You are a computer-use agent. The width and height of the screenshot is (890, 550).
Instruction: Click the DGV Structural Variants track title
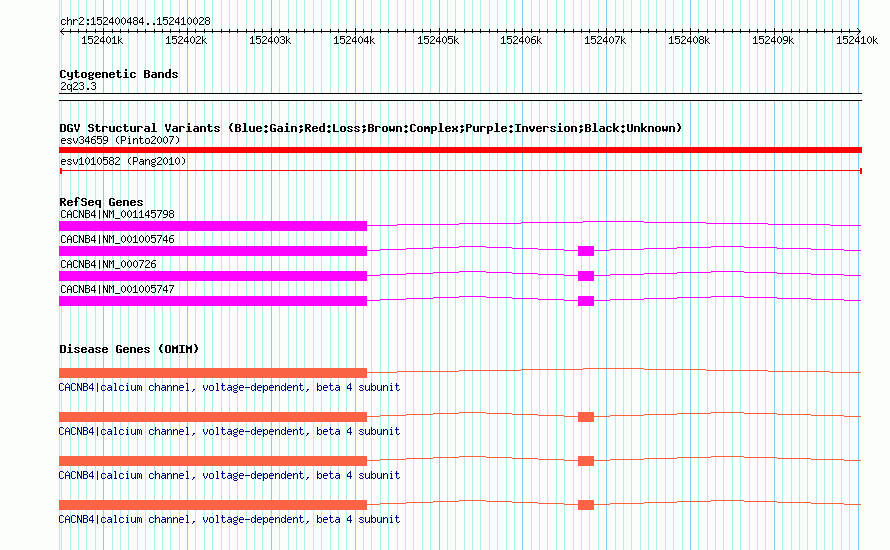click(371, 128)
